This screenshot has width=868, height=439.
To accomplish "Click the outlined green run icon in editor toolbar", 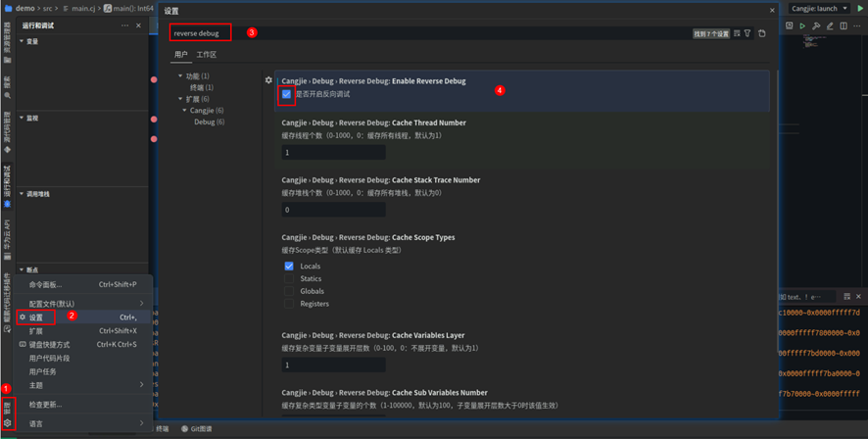I will (802, 26).
